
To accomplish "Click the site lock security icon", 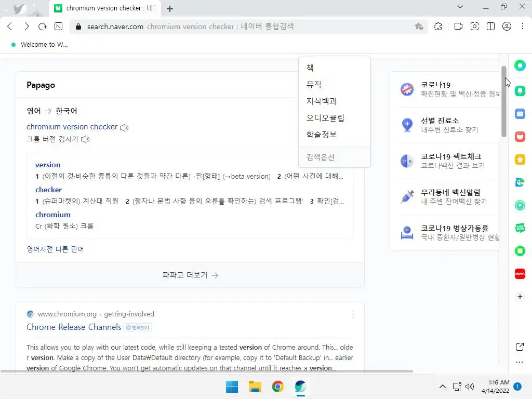I will click(x=78, y=26).
